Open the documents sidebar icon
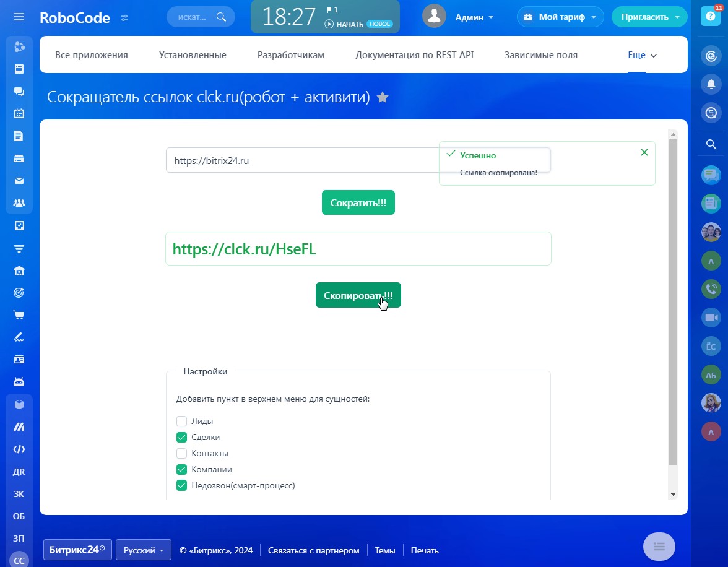Screen dimensions: 728x567 point(19,136)
